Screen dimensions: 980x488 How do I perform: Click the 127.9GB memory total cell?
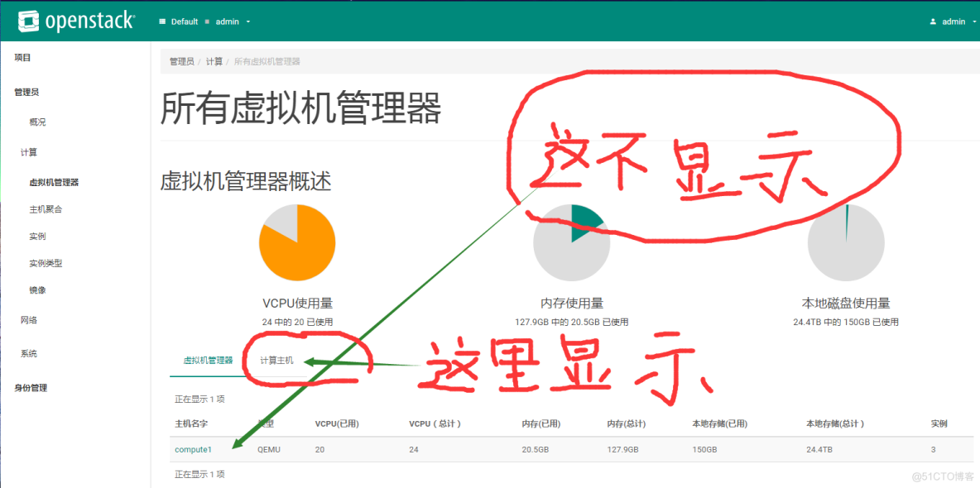[625, 448]
